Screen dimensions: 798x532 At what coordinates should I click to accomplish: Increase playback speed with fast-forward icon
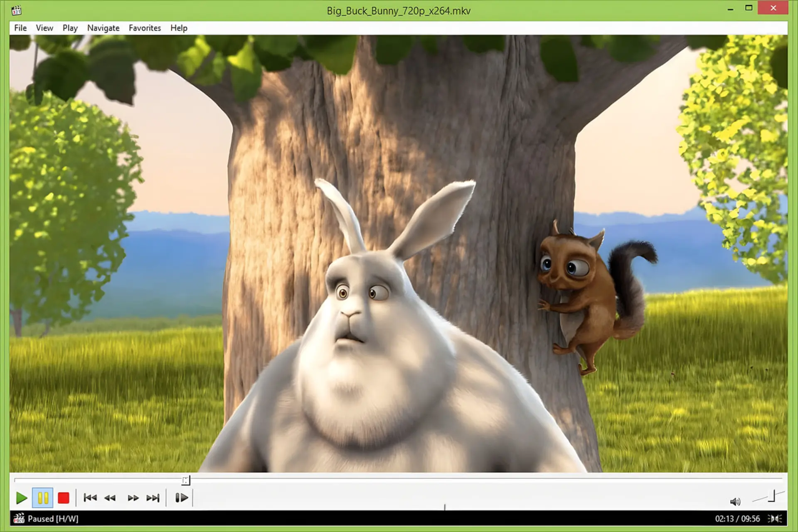pos(133,498)
